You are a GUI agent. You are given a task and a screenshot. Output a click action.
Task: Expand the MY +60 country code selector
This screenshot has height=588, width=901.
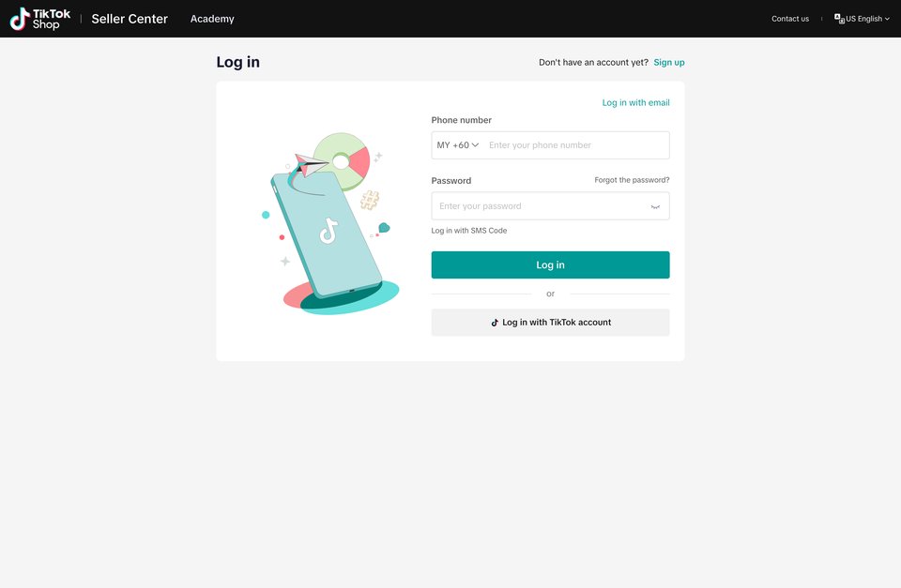click(x=457, y=145)
